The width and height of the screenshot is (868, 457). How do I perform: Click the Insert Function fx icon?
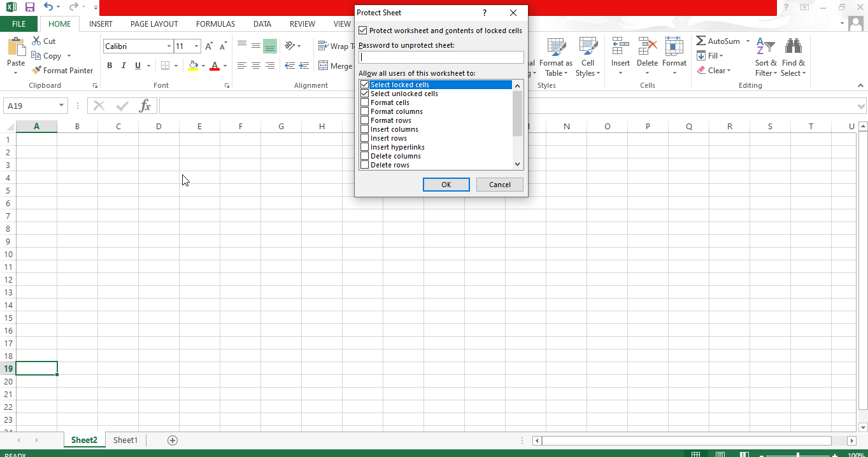[x=145, y=106]
